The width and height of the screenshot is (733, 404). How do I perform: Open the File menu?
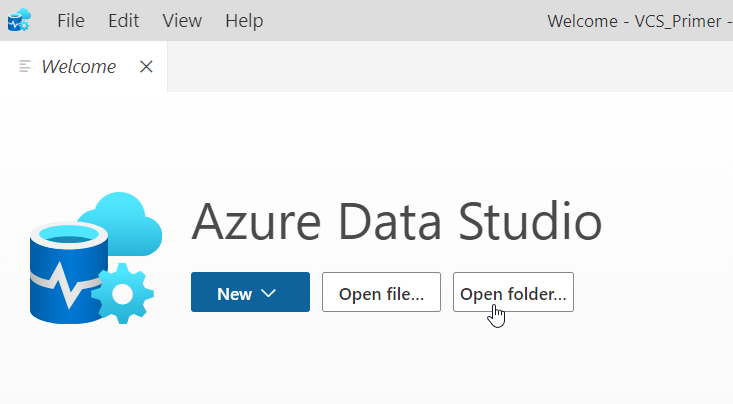tap(71, 20)
